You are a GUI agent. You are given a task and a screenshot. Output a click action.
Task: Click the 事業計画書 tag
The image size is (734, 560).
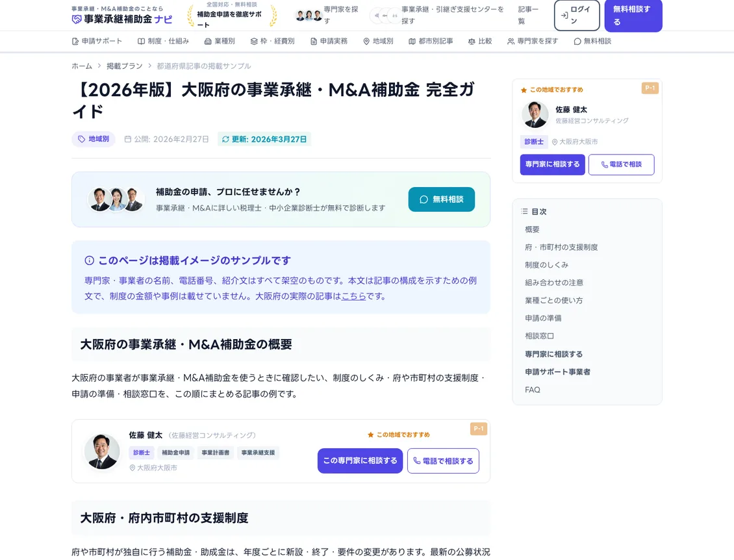point(216,453)
